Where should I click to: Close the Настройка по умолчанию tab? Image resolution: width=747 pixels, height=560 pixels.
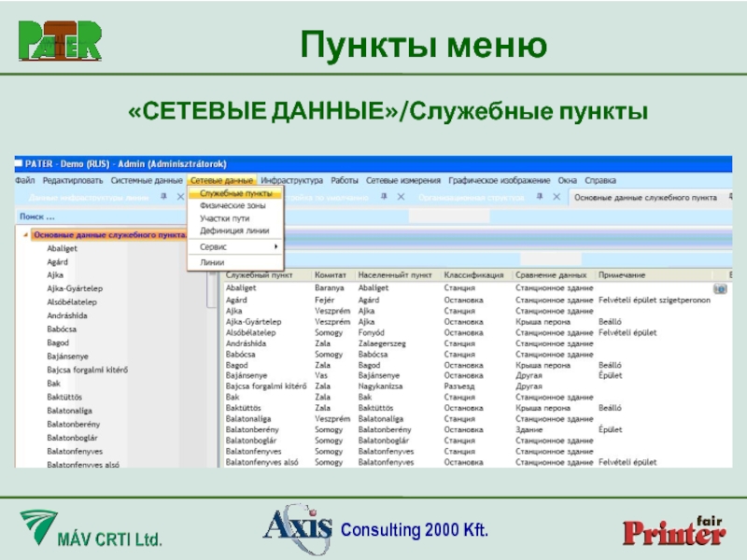coord(402,197)
